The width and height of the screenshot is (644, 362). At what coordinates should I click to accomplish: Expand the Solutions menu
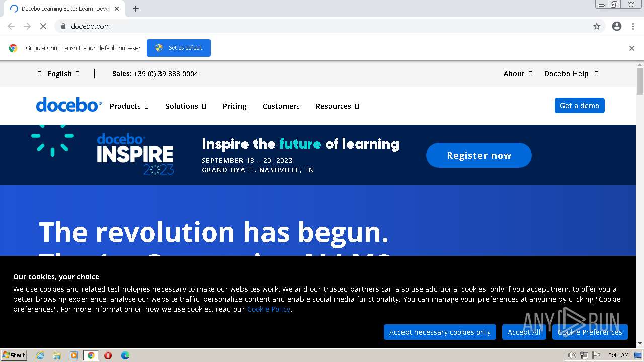(186, 106)
